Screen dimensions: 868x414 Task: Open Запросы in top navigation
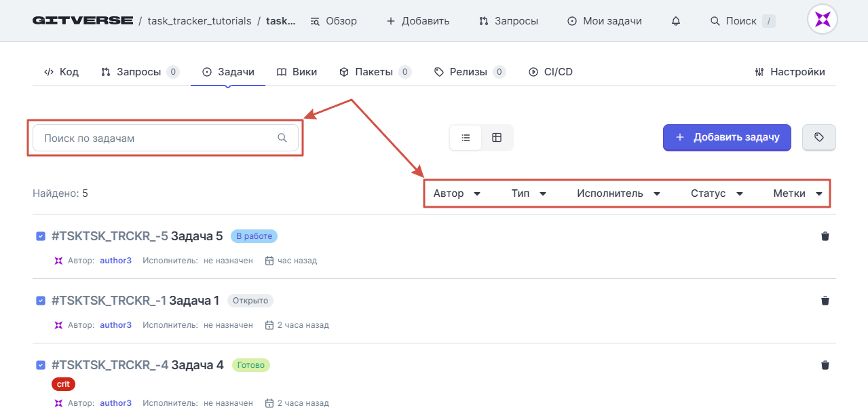pyautogui.click(x=508, y=21)
